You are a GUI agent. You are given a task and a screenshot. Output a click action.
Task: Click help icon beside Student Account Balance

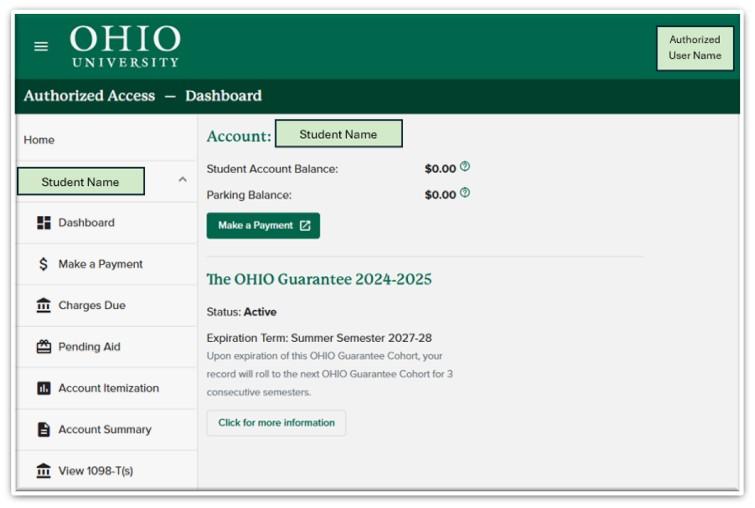(465, 168)
